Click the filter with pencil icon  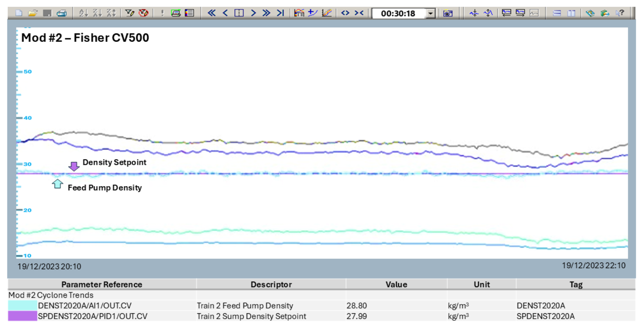point(130,13)
